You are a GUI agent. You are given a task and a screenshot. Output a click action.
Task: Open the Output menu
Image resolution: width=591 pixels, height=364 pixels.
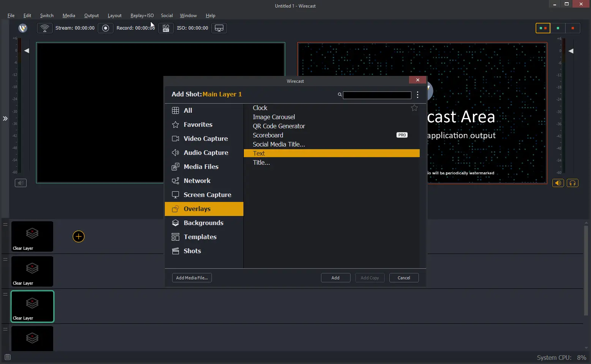[x=92, y=16]
